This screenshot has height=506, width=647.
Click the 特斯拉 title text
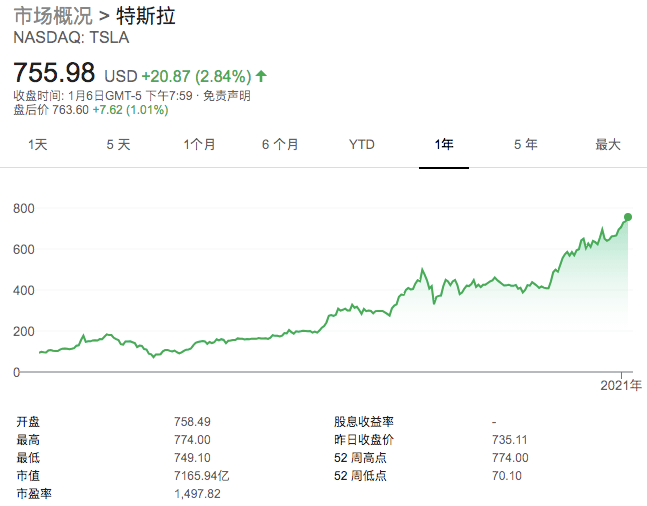click(x=146, y=17)
